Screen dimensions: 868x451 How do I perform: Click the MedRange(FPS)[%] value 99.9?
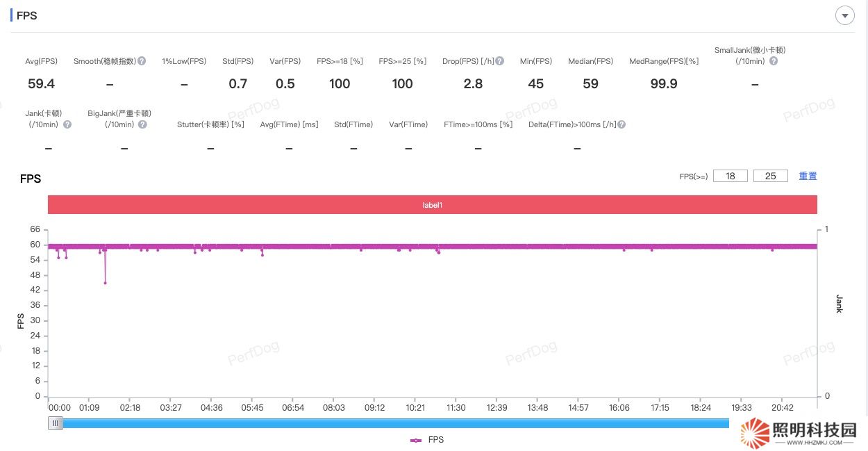pos(663,84)
